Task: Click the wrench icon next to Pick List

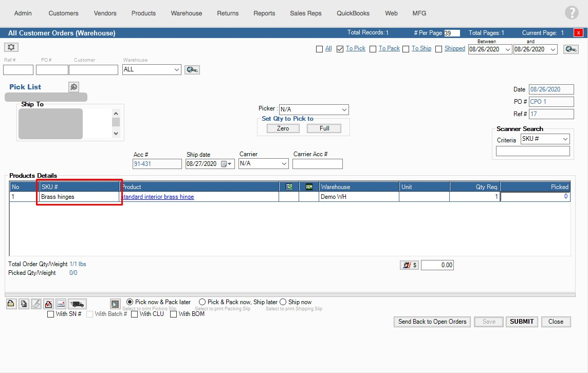Action: tap(74, 87)
